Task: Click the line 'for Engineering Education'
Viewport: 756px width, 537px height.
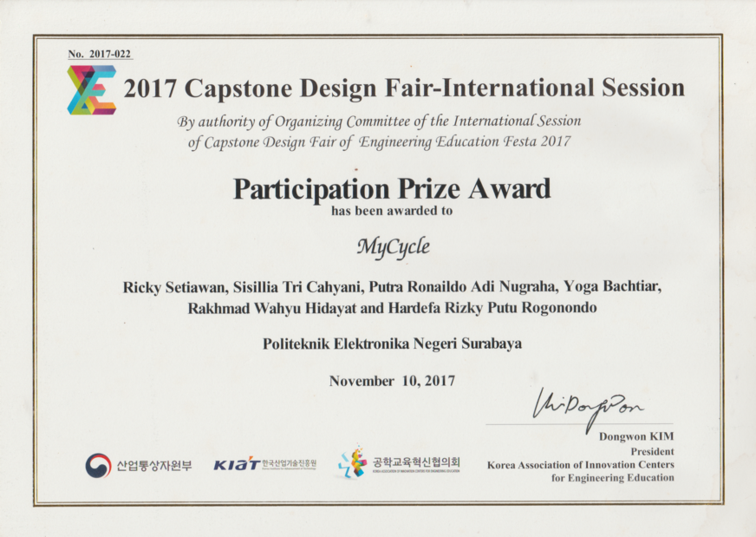Action: [613, 478]
